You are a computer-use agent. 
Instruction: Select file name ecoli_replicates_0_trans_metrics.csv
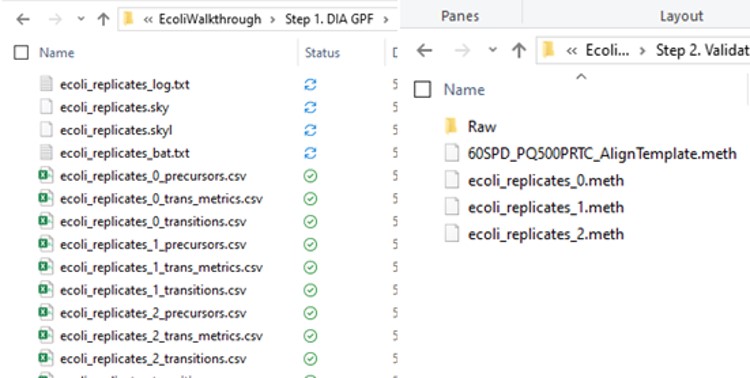click(161, 199)
